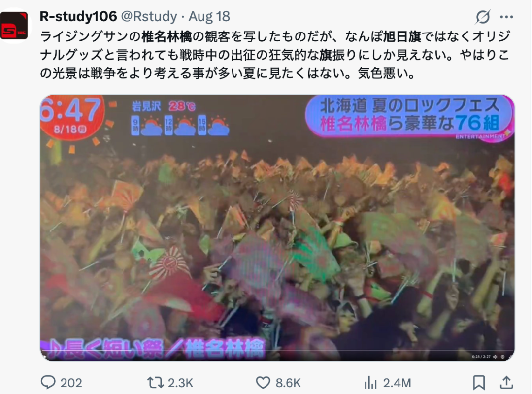Bookmark this post

pos(479,383)
